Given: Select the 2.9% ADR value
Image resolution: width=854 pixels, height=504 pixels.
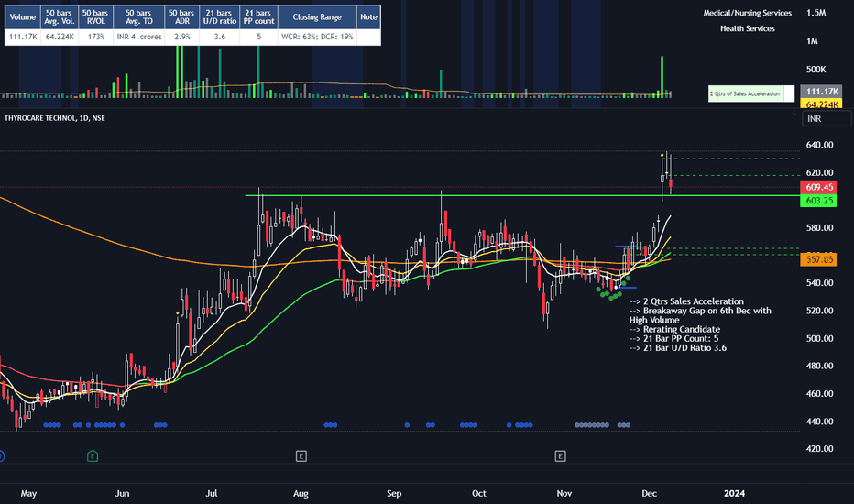Looking at the screenshot, I should (x=182, y=37).
